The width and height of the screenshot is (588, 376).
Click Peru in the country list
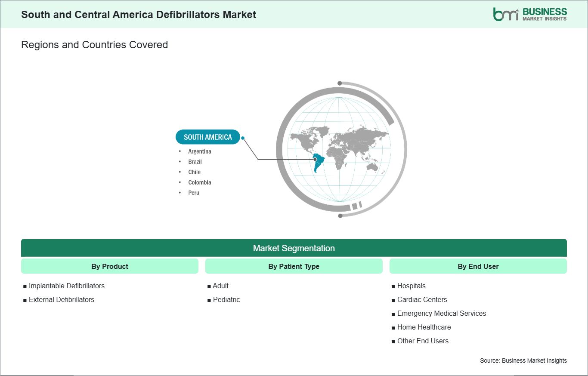(x=194, y=193)
